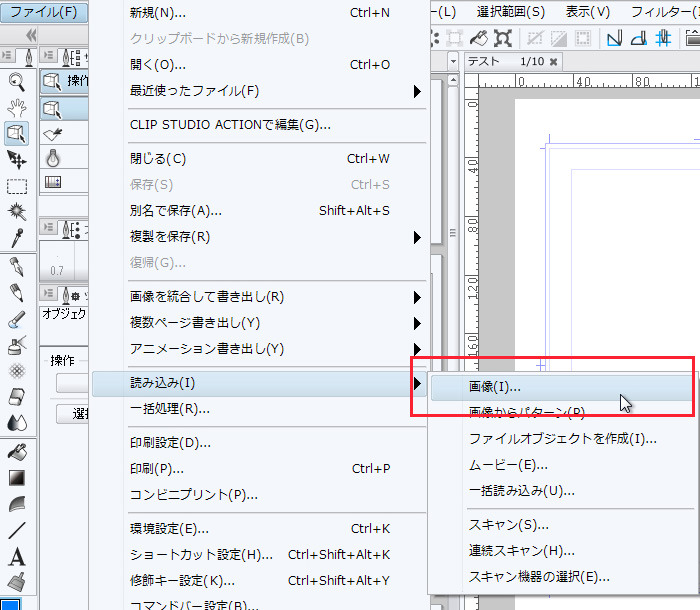The width and height of the screenshot is (700, 610).
Task: Select the Eyedropper tool
Action: coord(17,238)
